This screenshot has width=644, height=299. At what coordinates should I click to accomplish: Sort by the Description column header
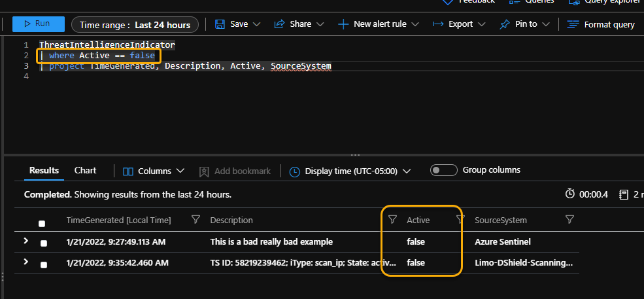(231, 220)
